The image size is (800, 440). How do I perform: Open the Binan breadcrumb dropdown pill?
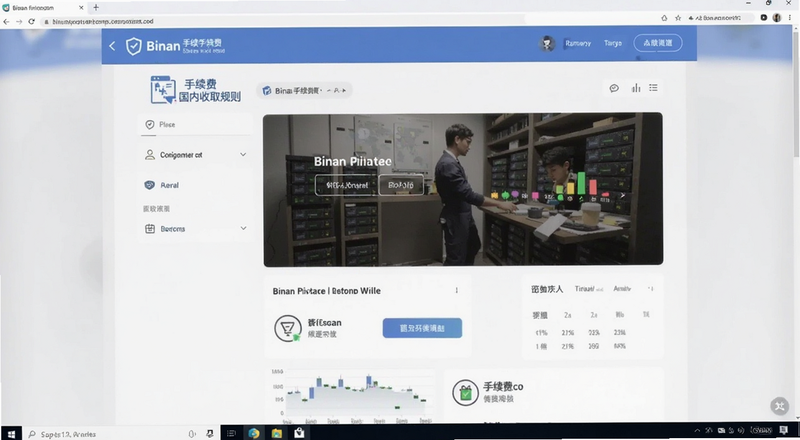[x=305, y=90]
